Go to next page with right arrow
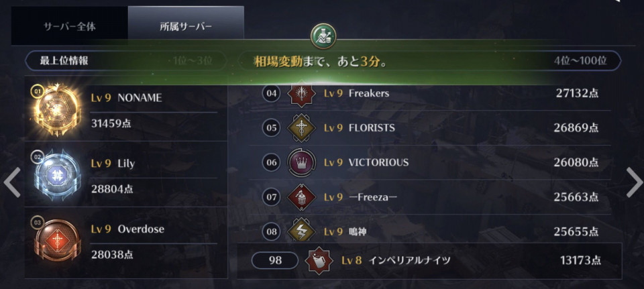644x289 pixels. (634, 182)
